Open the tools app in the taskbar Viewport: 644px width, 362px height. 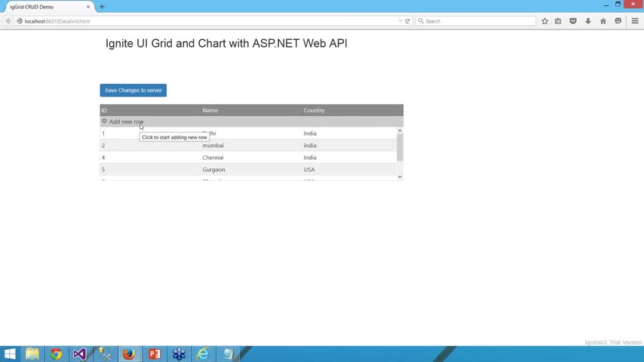(x=105, y=354)
